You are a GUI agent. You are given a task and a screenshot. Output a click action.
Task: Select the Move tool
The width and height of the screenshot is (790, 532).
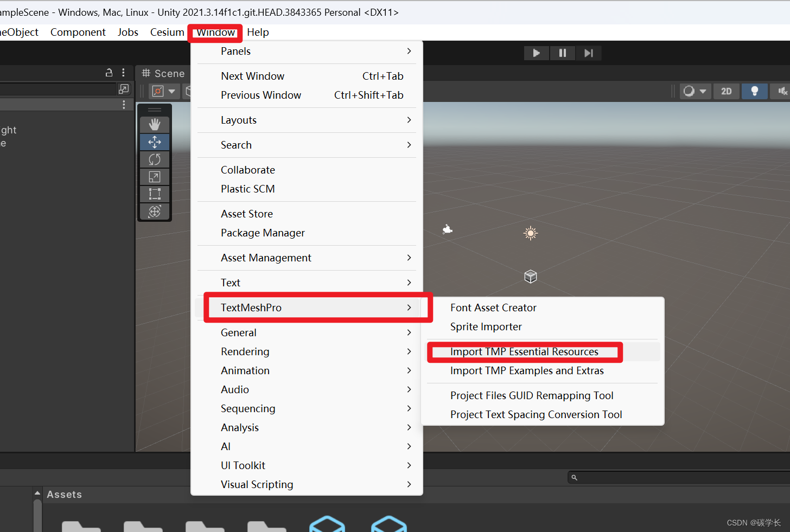click(155, 142)
